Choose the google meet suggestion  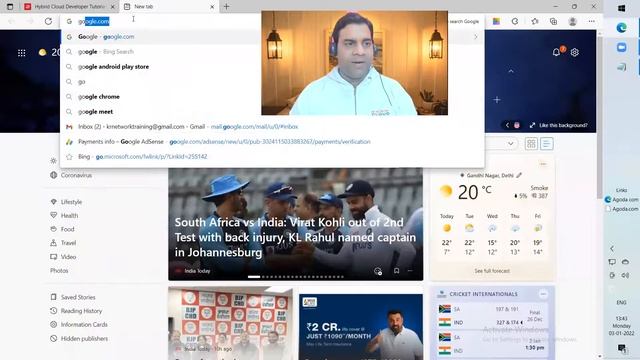coord(272,111)
